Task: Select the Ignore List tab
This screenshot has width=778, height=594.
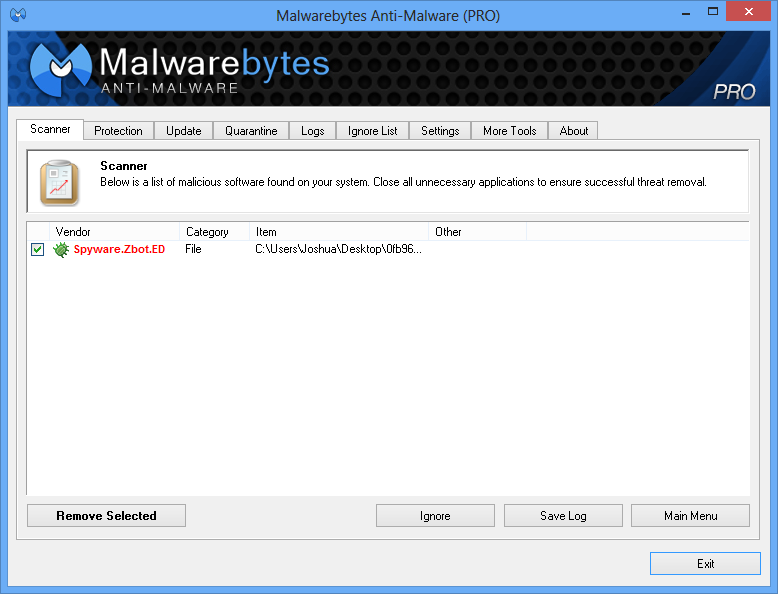Action: pos(373,131)
